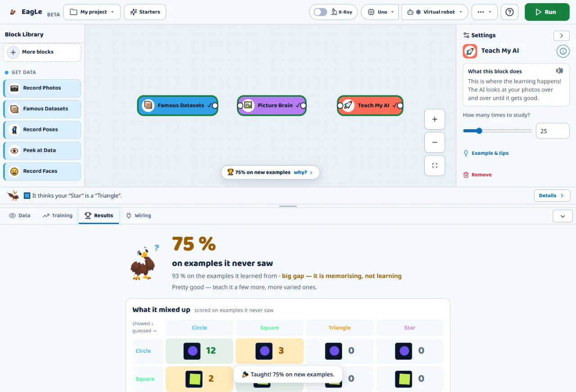The height and width of the screenshot is (392, 576).
Task: Open the help question mark icon
Action: 509,12
